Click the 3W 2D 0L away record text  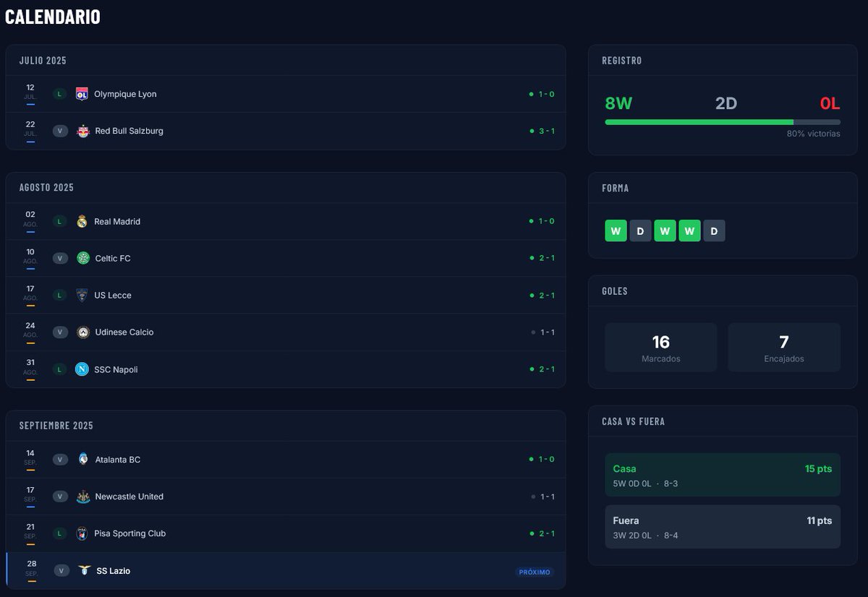pos(632,536)
